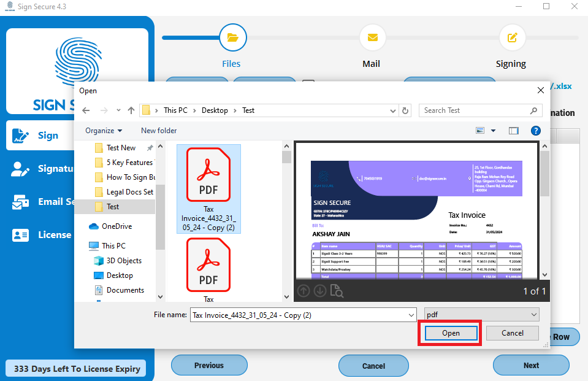Viewport: 588px width, 381px height.
Task: Open the Signature section in sidebar
Action: coord(42,169)
